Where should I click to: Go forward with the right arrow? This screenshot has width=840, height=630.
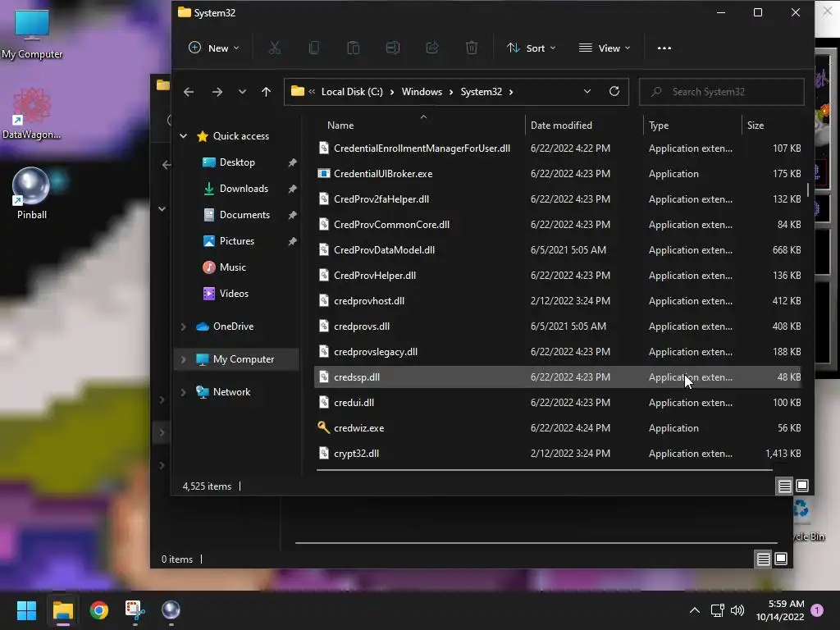click(x=217, y=92)
